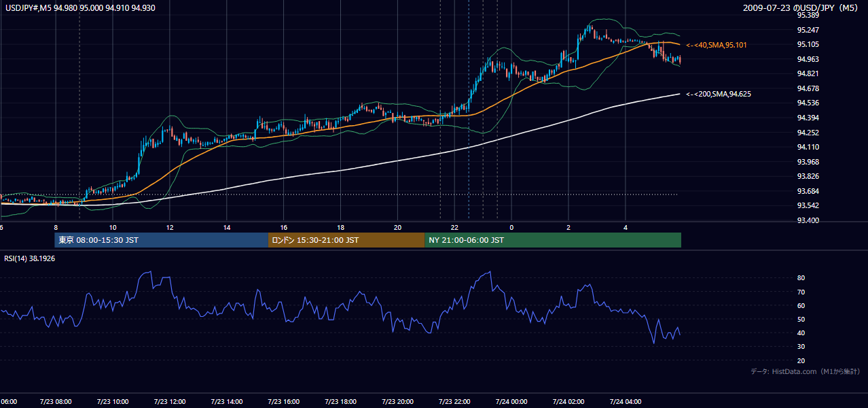Click the RSI scale value 80

pyautogui.click(x=801, y=278)
